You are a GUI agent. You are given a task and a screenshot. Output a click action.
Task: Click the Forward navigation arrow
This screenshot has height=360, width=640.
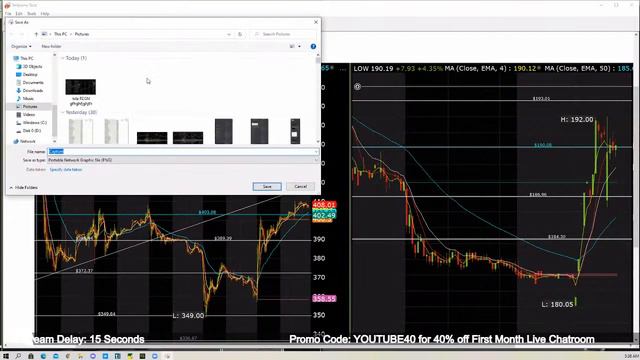coord(22,34)
